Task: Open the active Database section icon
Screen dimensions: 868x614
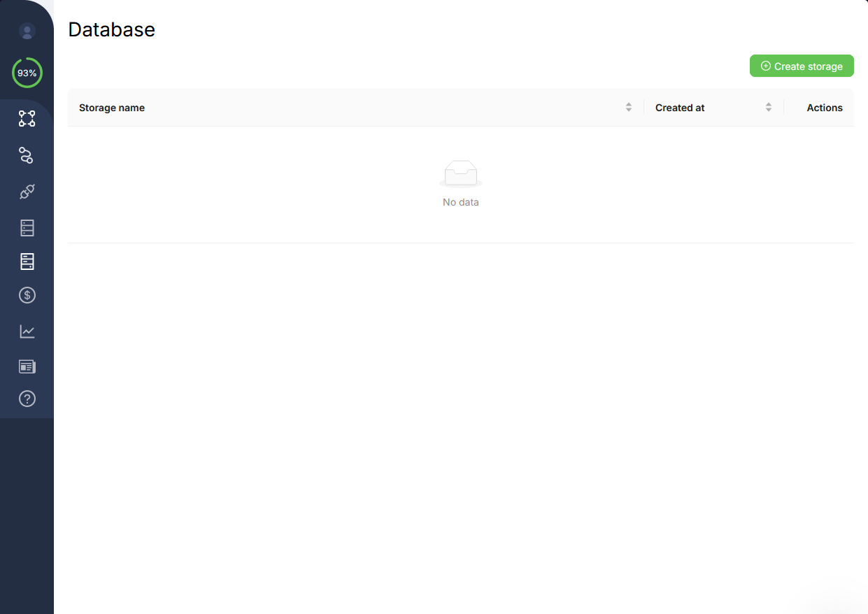Action: pyautogui.click(x=27, y=261)
